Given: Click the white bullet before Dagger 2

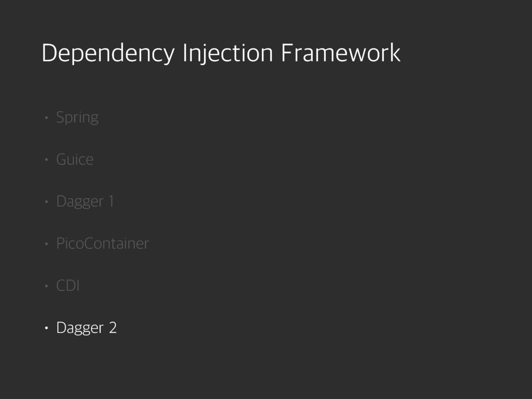Looking at the screenshot, I should pyautogui.click(x=46, y=328).
